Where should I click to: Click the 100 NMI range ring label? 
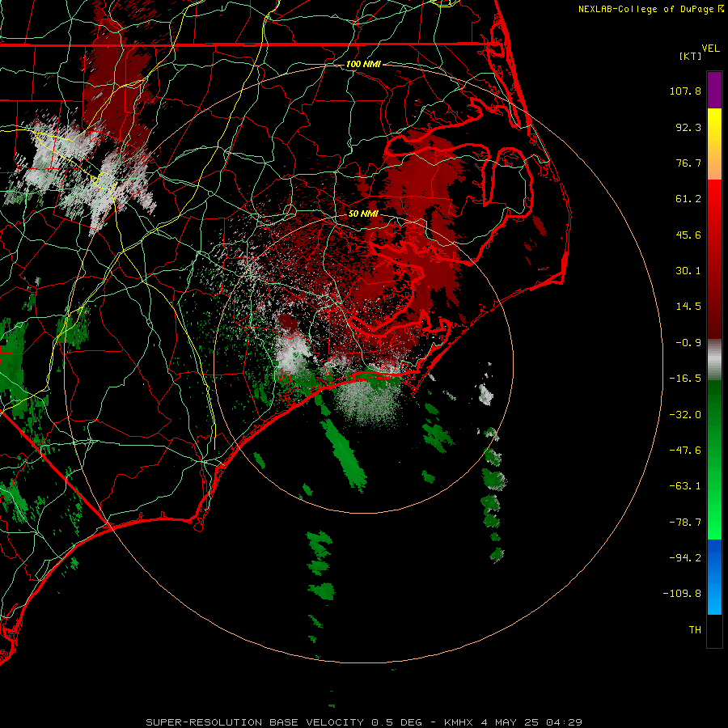(x=363, y=64)
